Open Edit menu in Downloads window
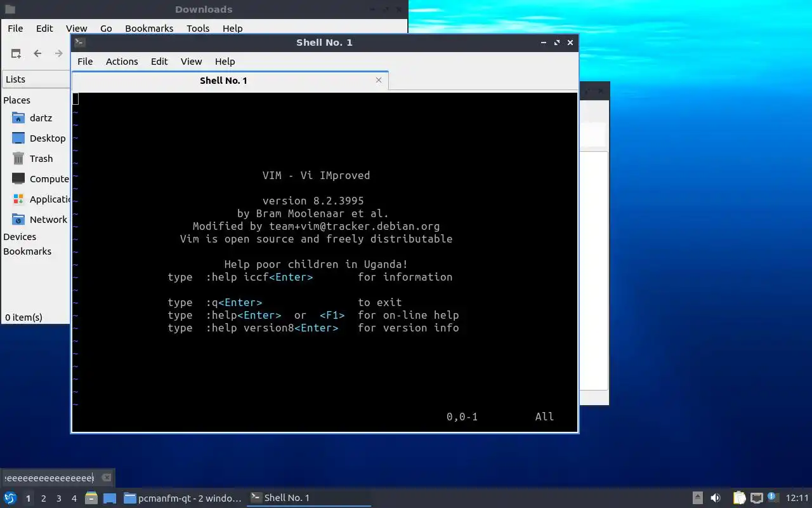The width and height of the screenshot is (812, 508). [x=44, y=28]
